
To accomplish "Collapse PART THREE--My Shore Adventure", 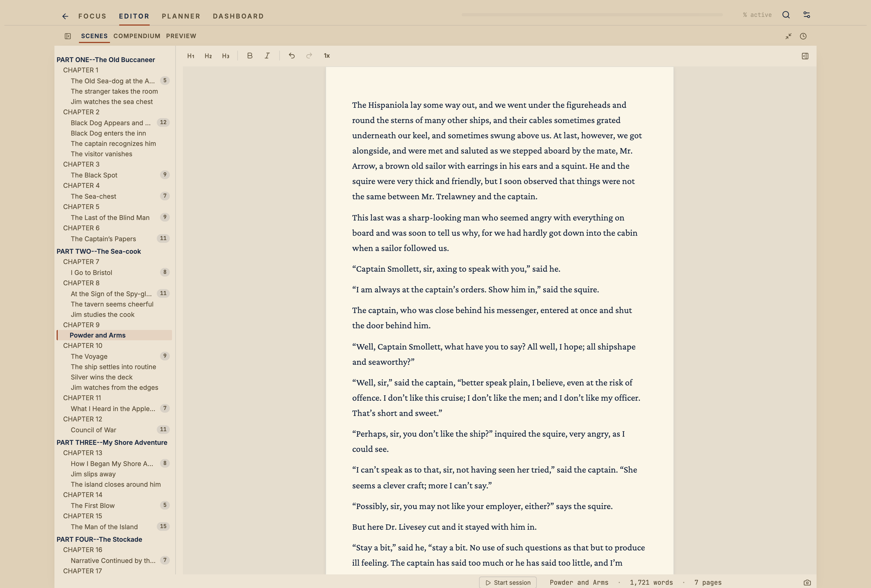I will tap(112, 443).
